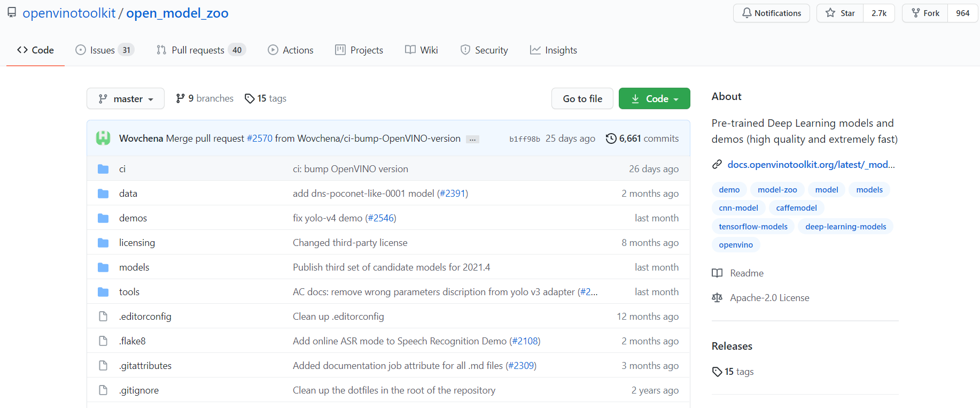
Task: Click the Wovchena avatar image
Action: [103, 138]
